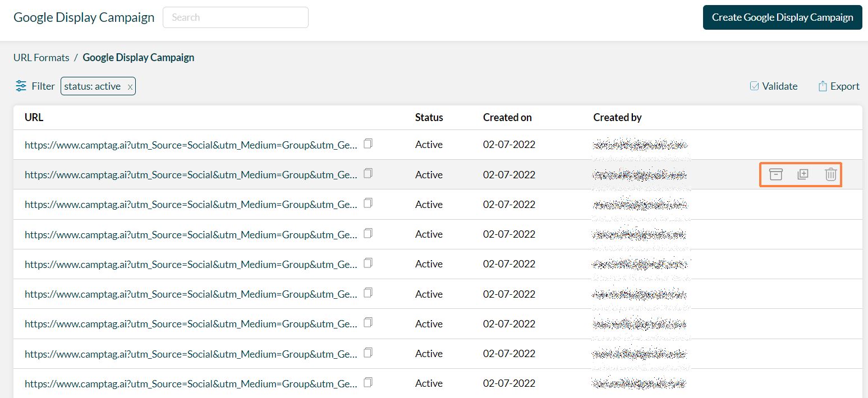Enable Validate mode

click(774, 86)
